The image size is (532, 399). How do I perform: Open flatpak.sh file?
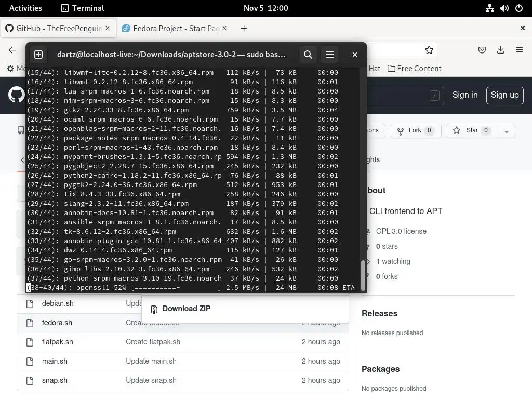coord(57,342)
